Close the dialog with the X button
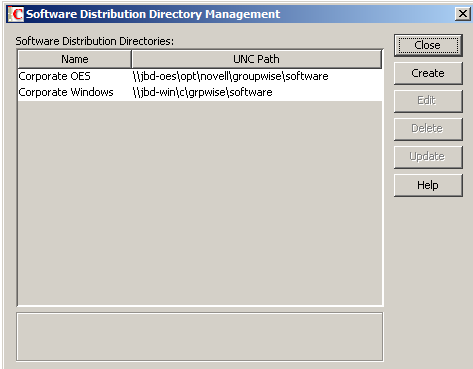This screenshot has height=369, width=473. tap(463, 14)
